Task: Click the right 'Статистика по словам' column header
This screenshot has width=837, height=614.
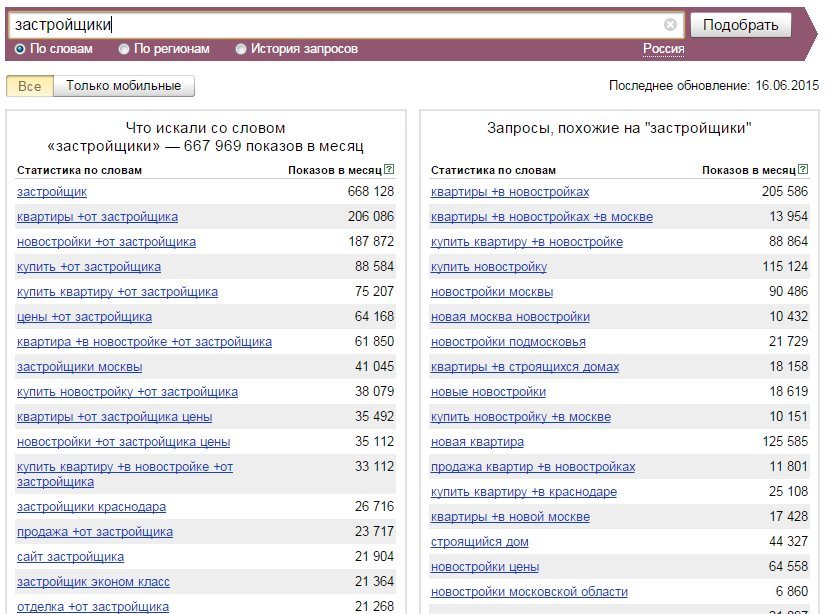Action: (493, 170)
